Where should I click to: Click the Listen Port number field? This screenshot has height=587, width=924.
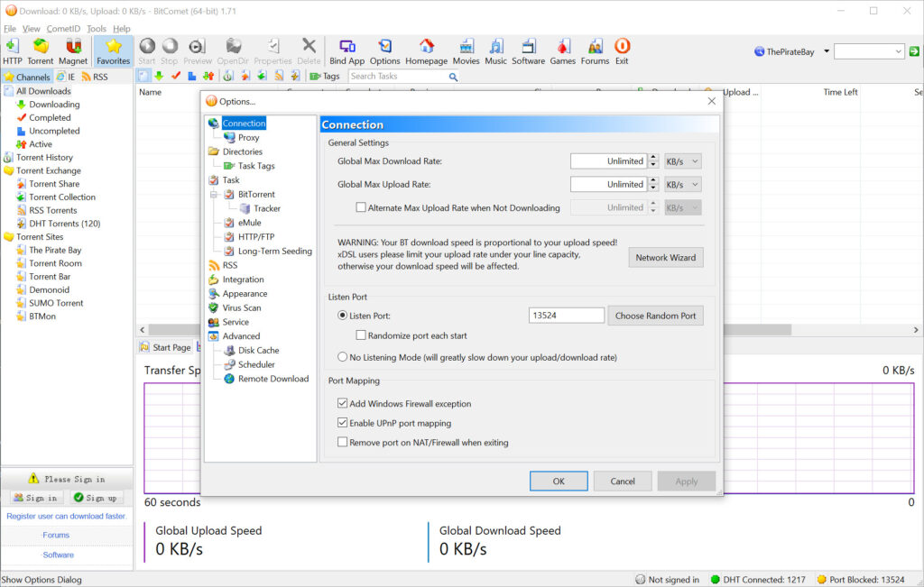click(x=566, y=316)
